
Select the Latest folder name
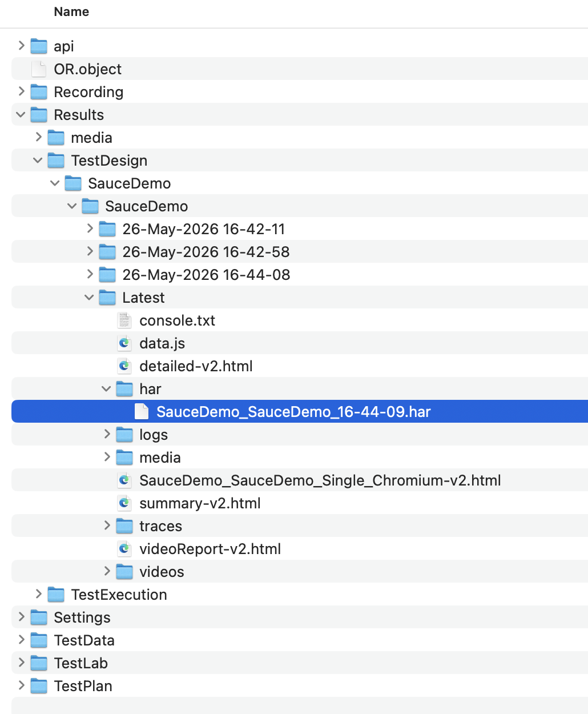pyautogui.click(x=143, y=298)
